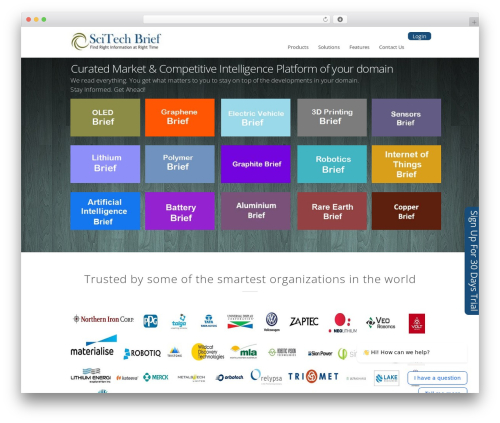500x423 pixels.
Task: Open the Lithium Brief tile
Action: (105, 164)
